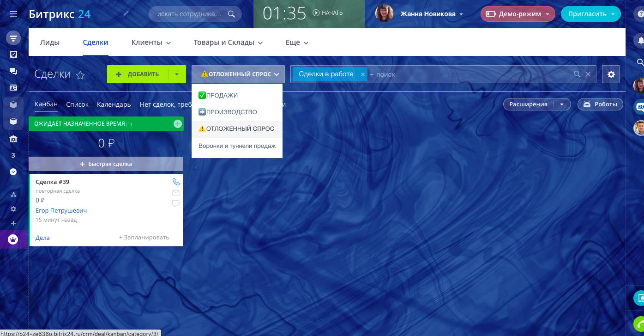Click the purple crown icon
This screenshot has width=644, height=336.
[x=13, y=239]
